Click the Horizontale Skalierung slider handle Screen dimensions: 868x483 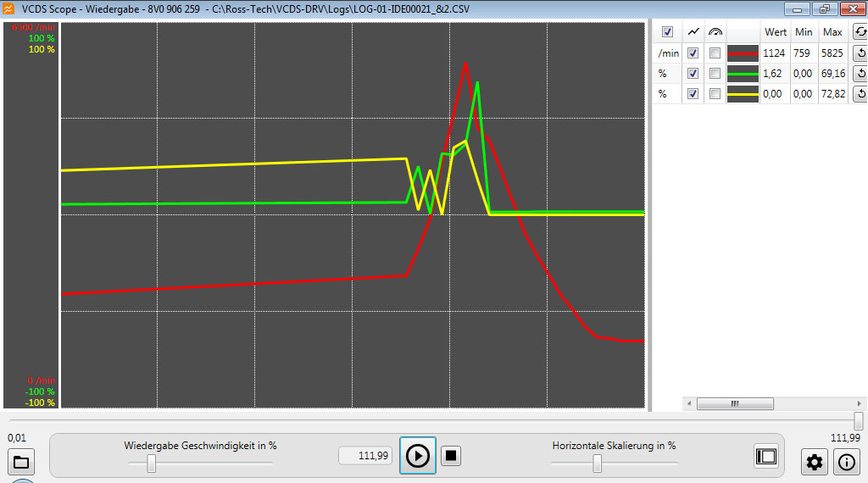(x=597, y=464)
